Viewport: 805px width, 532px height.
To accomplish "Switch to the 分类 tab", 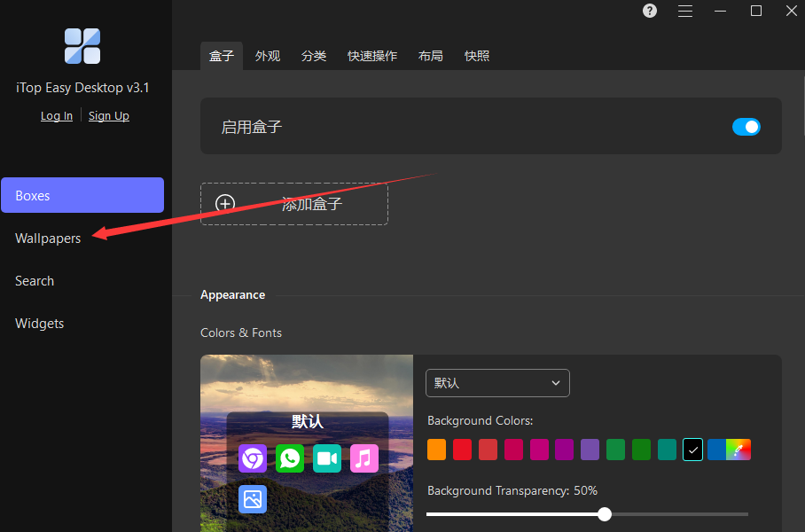I will (314, 56).
